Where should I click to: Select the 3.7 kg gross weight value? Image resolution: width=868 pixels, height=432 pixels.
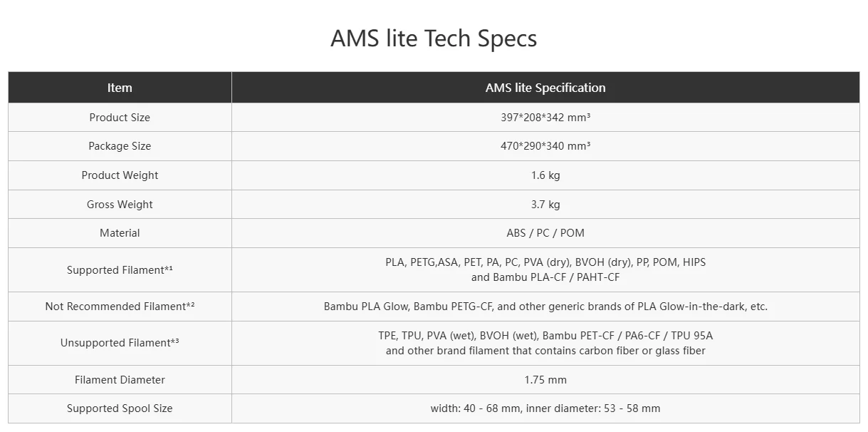point(545,205)
